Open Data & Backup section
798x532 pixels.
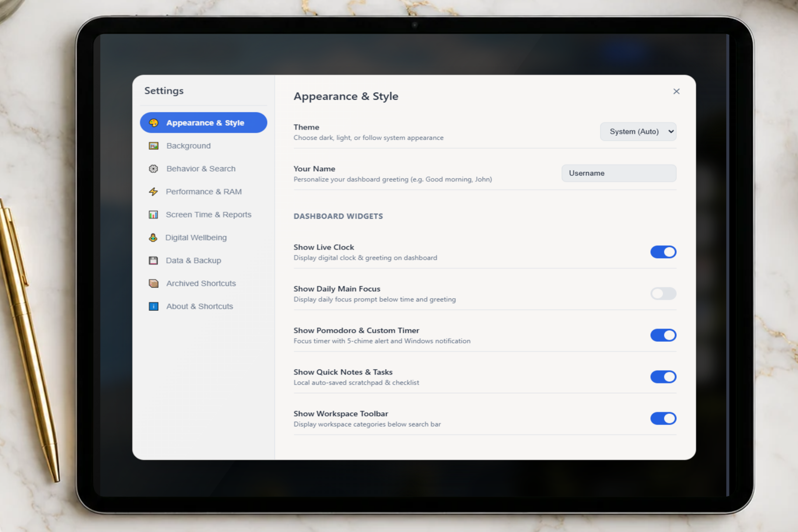click(203, 260)
